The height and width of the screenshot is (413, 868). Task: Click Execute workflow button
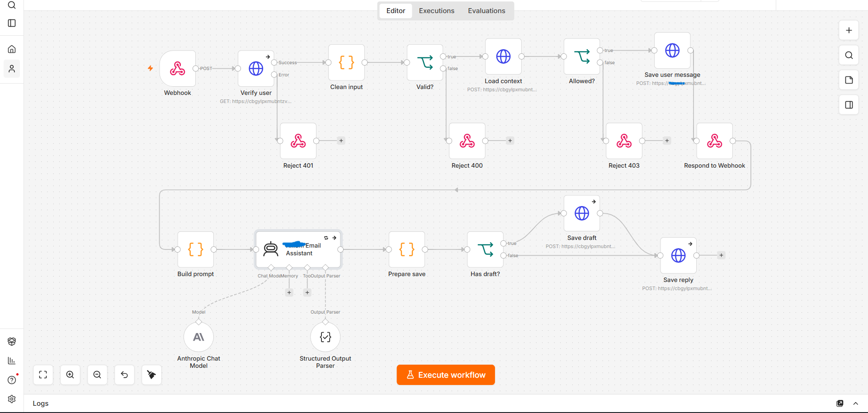(x=446, y=375)
